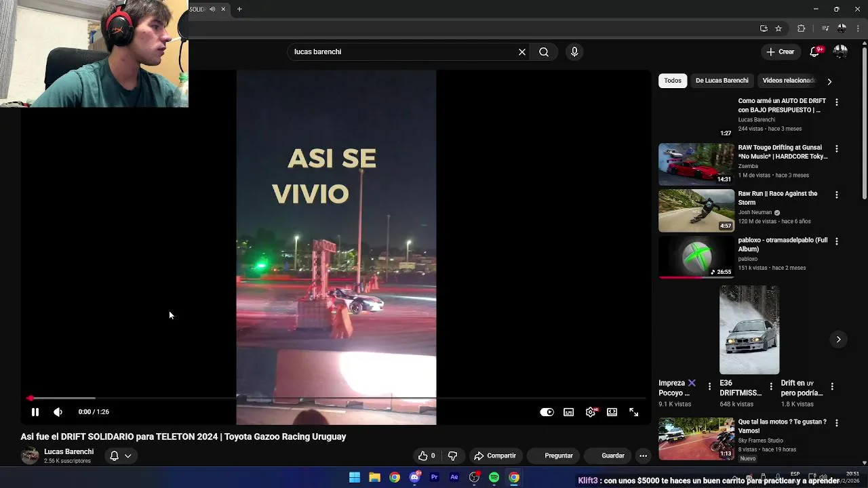Open options for Como armé un AUTO DE DRIFT
This screenshot has width=868, height=488.
pyautogui.click(x=837, y=102)
